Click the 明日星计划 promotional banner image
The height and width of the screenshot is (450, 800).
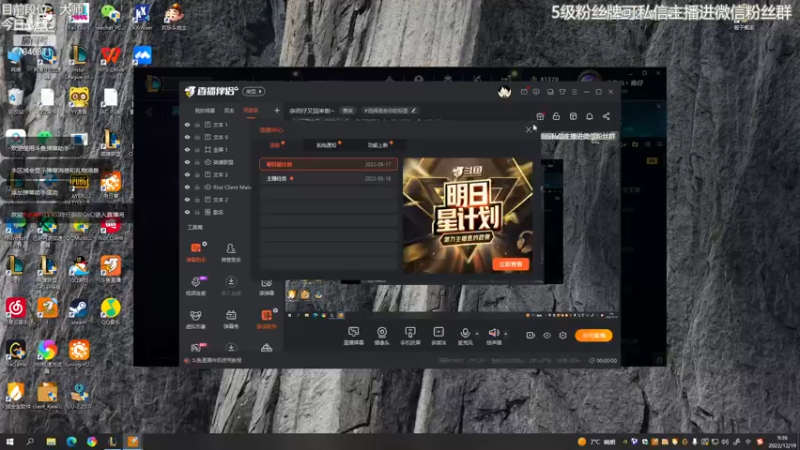point(468,215)
